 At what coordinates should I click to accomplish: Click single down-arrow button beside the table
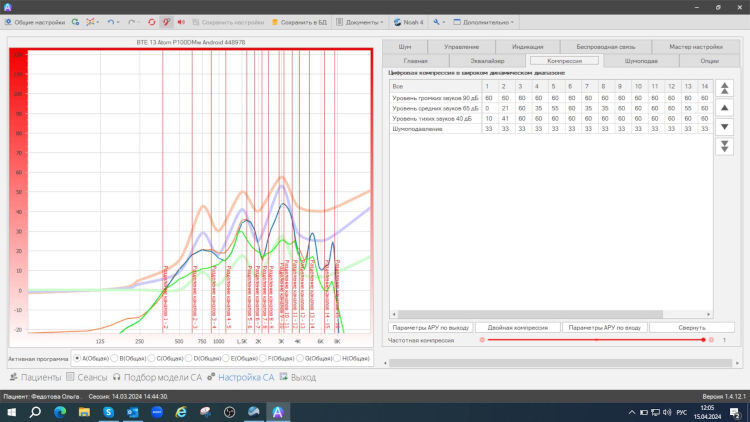pos(724,127)
